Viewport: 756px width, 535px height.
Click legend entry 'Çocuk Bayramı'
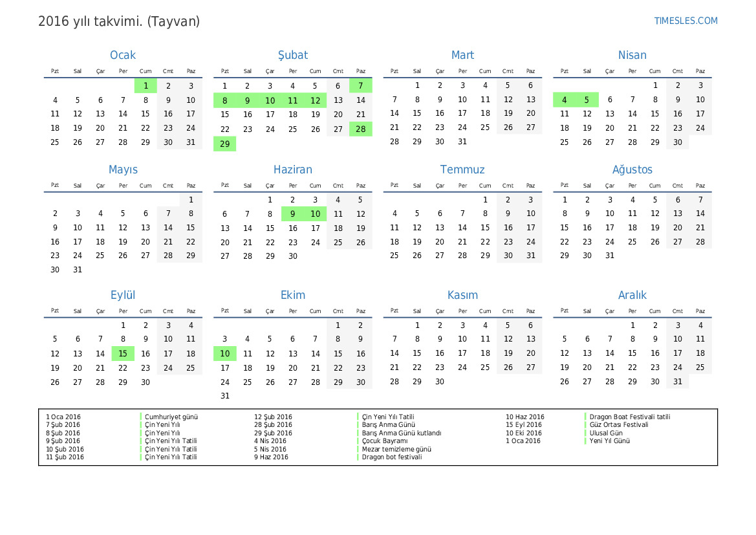[385, 441]
